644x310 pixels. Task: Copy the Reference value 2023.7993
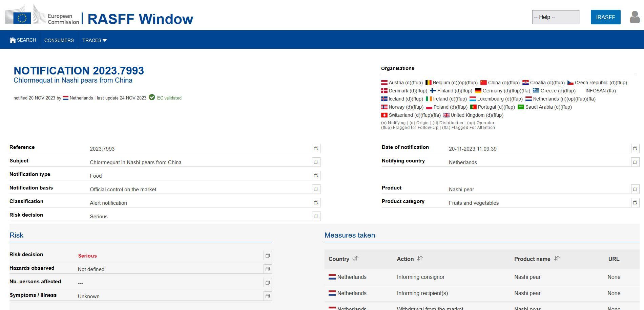(x=316, y=149)
